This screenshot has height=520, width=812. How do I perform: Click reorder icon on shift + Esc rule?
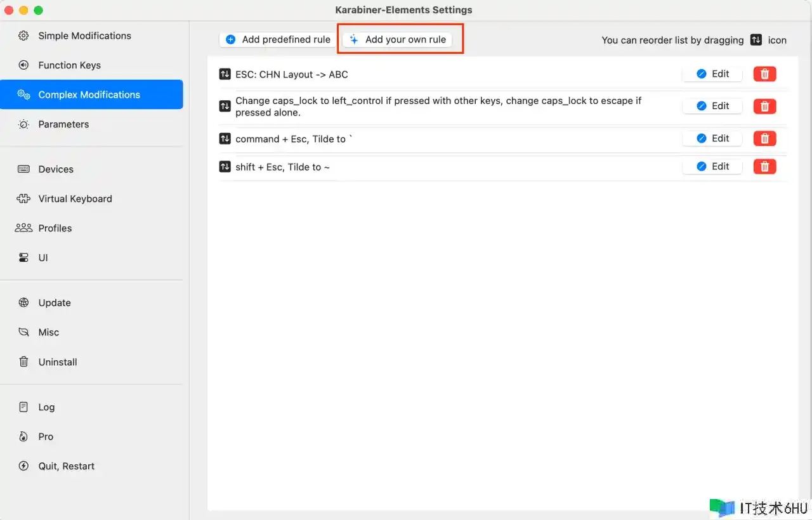click(225, 167)
